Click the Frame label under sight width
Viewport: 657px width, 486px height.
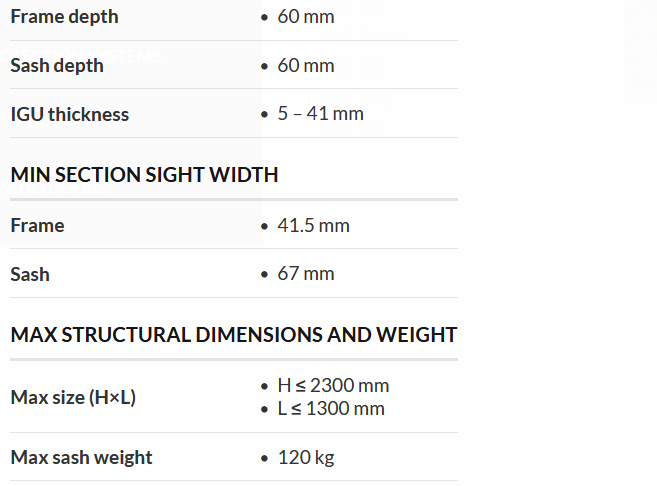click(37, 225)
